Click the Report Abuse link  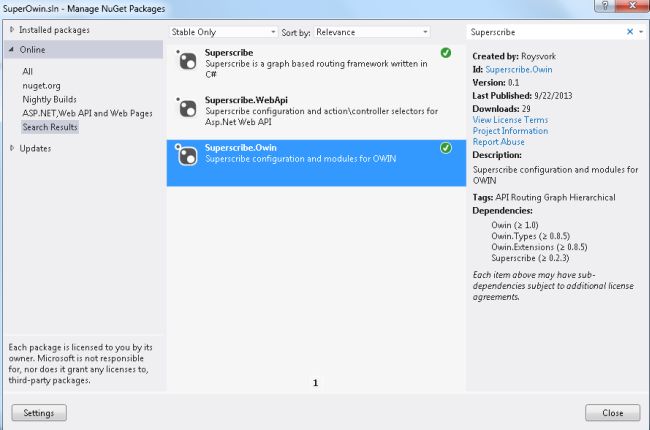(x=498, y=142)
